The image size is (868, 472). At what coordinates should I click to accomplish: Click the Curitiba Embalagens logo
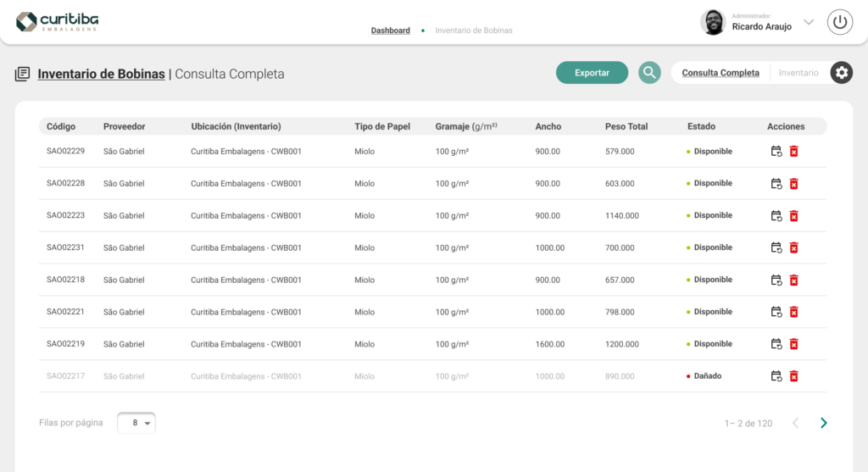(56, 22)
